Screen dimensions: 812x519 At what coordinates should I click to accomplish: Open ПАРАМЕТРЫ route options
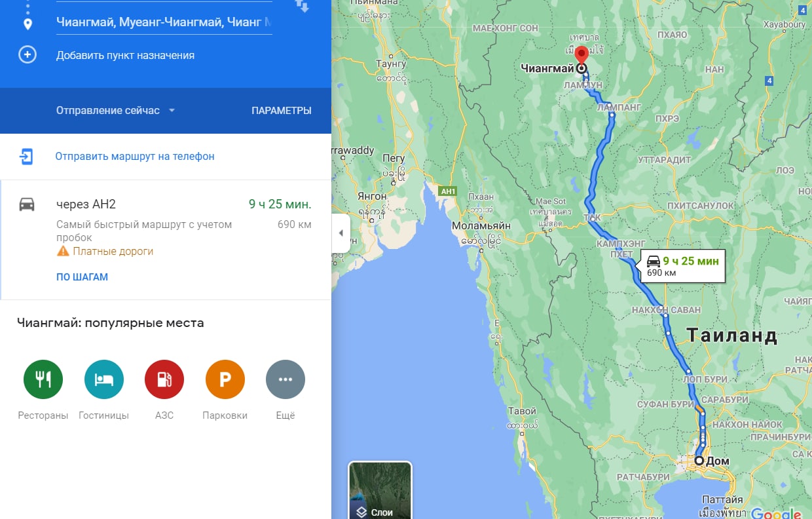click(x=282, y=110)
